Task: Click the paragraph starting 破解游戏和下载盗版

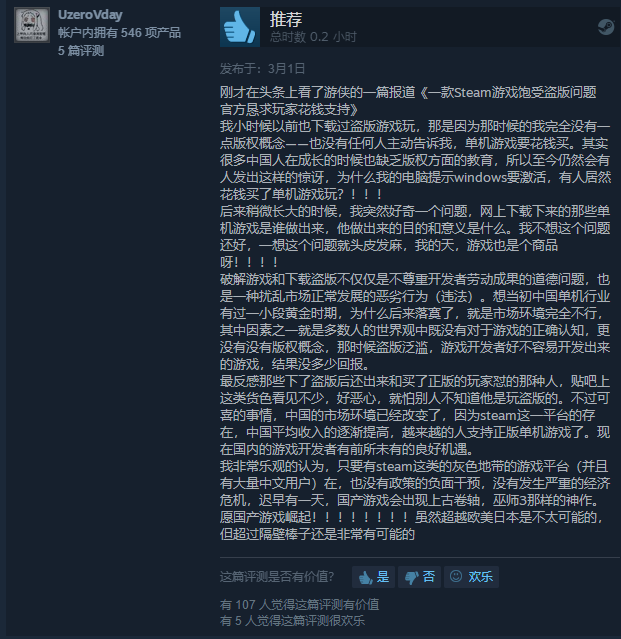Action: coord(415,322)
